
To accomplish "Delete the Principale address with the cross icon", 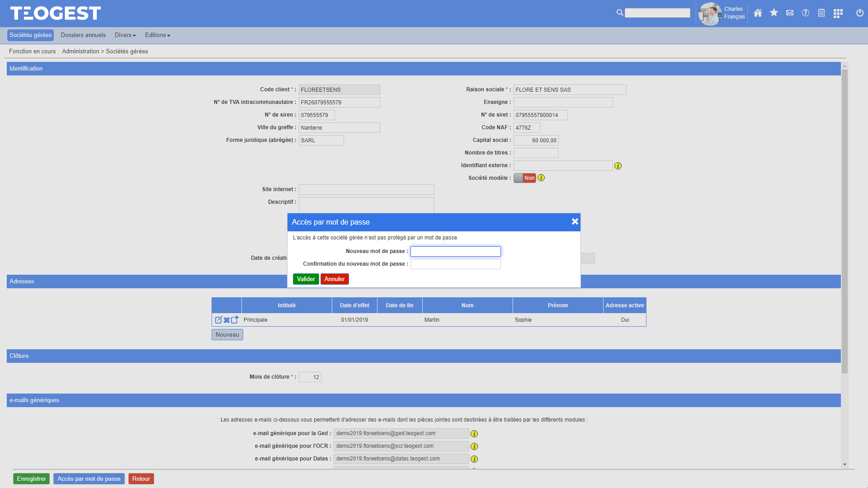I will (x=226, y=320).
